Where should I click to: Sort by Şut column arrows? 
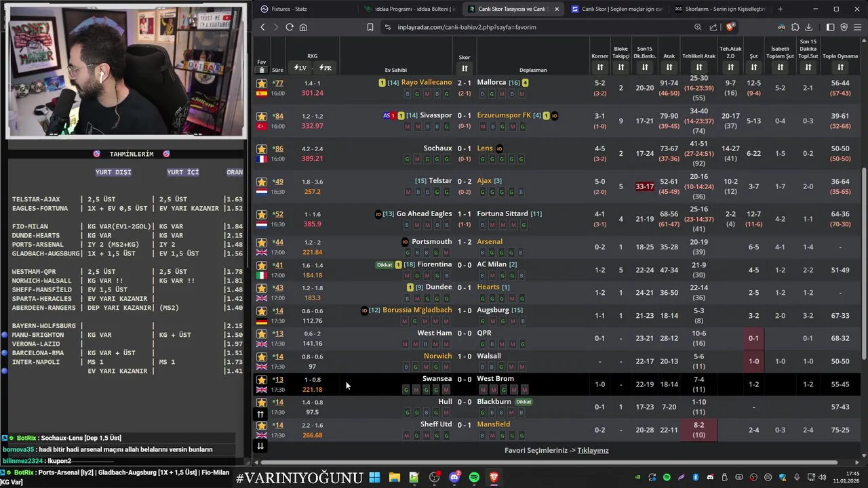point(753,67)
